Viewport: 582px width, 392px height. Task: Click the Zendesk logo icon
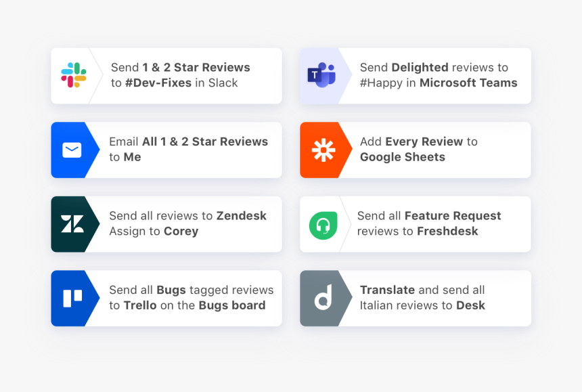pyautogui.click(x=72, y=224)
